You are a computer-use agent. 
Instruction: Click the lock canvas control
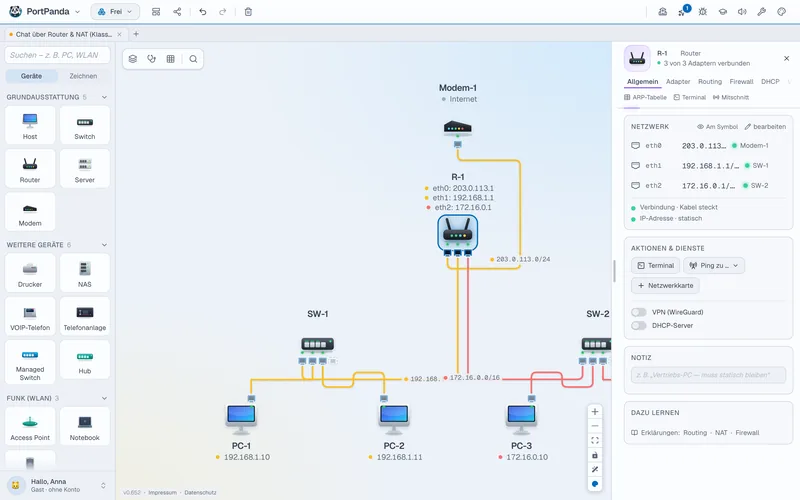point(595,455)
